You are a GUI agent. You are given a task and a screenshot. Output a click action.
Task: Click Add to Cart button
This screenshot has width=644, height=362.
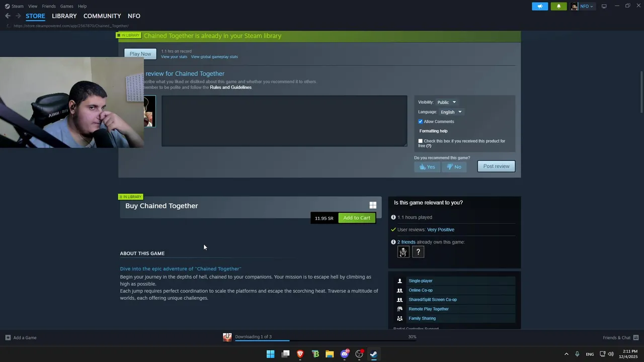(357, 218)
